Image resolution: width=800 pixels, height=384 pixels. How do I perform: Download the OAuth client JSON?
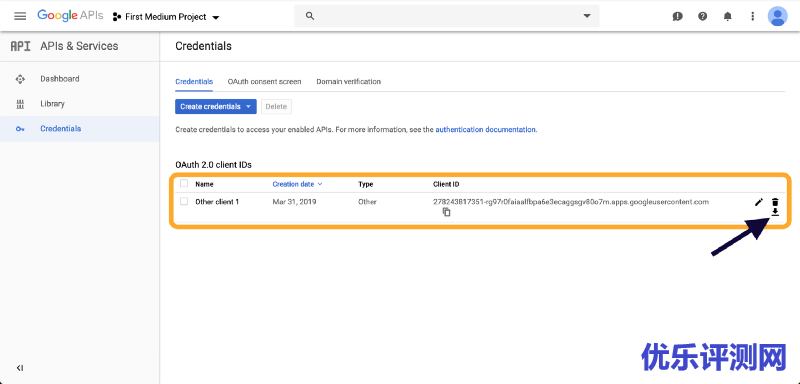click(775, 212)
